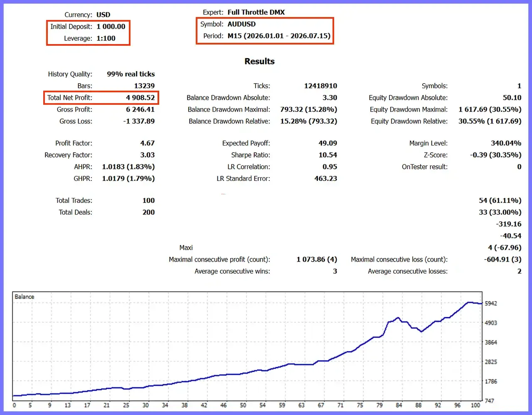Click the Balance label in the chart
Image resolution: width=532 pixels, height=415 pixels.
pos(24,296)
